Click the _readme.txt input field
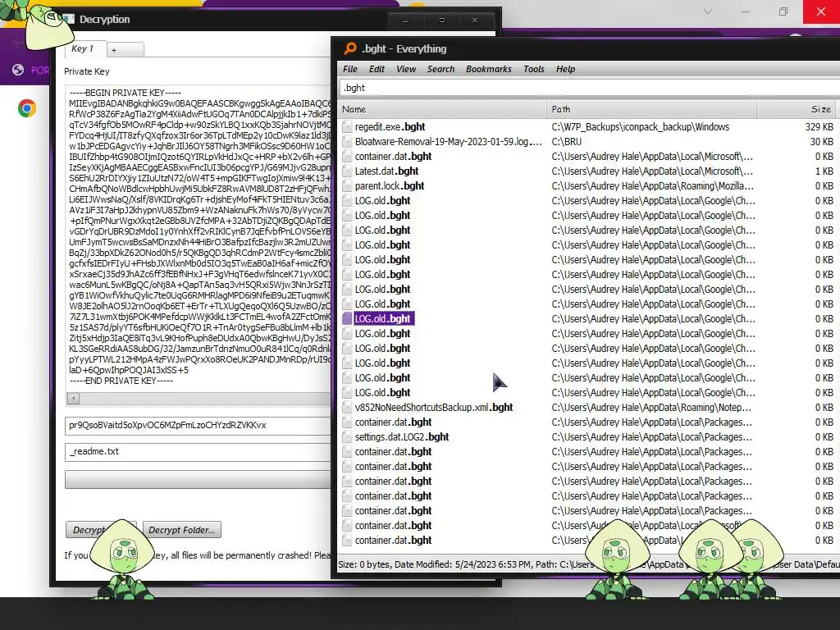 coord(199,452)
